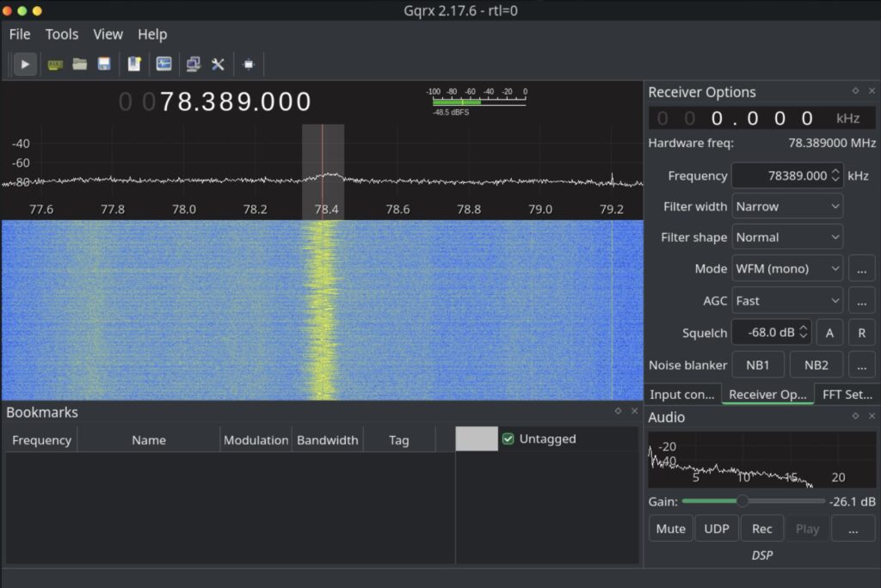Open the Mode dropdown showing WFM (mono)
This screenshot has height=588, width=881.
click(x=787, y=269)
